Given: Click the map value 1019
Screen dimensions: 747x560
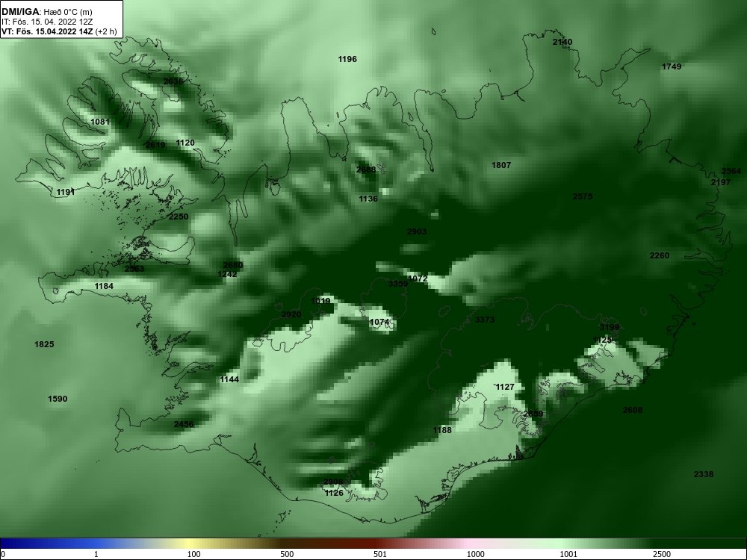Looking at the screenshot, I should coord(320,301).
